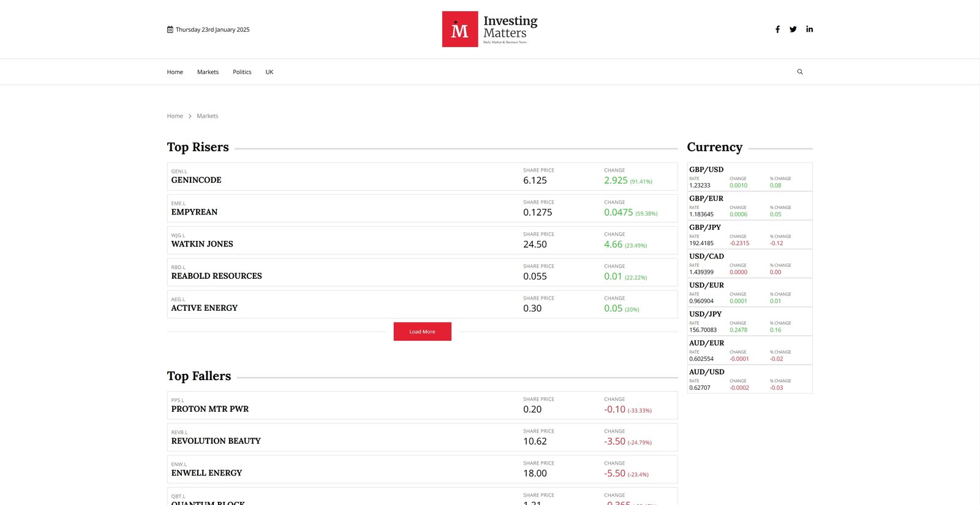Open the REVOLUTION BEAUTY faller
The image size is (980, 505).
click(423, 437)
